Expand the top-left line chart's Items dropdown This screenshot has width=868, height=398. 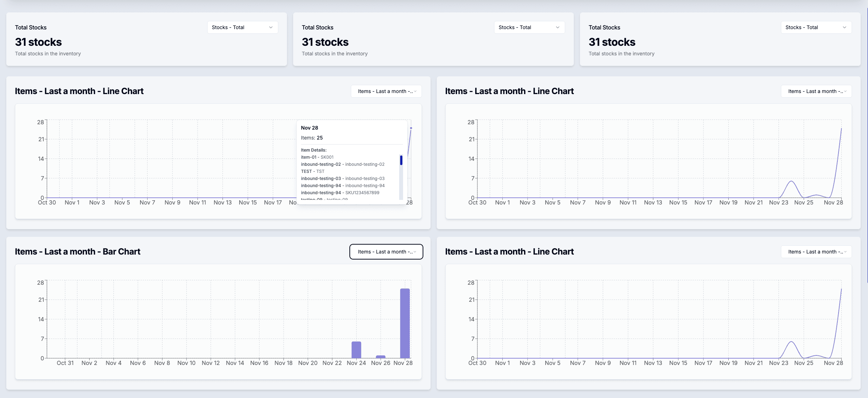tap(386, 91)
